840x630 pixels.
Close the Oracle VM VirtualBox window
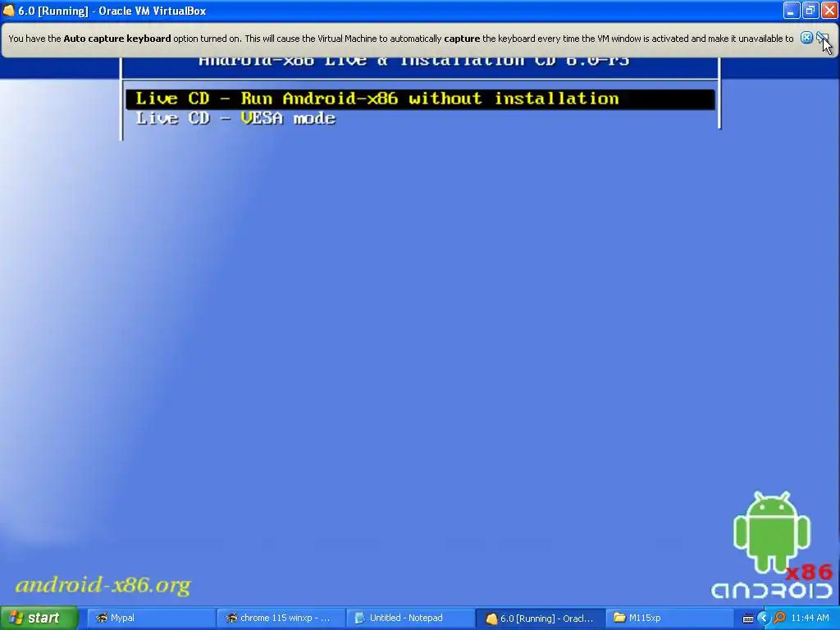[x=829, y=10]
